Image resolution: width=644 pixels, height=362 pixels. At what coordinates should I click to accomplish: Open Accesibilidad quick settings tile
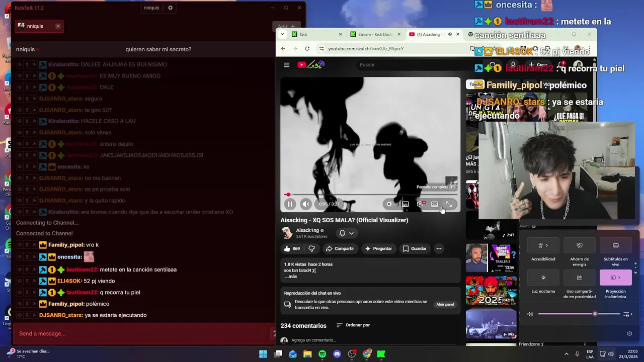click(x=543, y=245)
